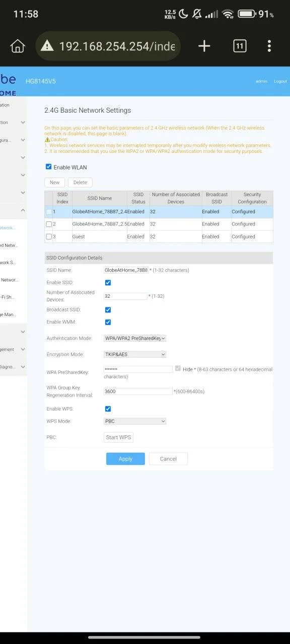Expand the sidebar section ending in 'gement'
Screen dimensions: 290x644
(23, 349)
